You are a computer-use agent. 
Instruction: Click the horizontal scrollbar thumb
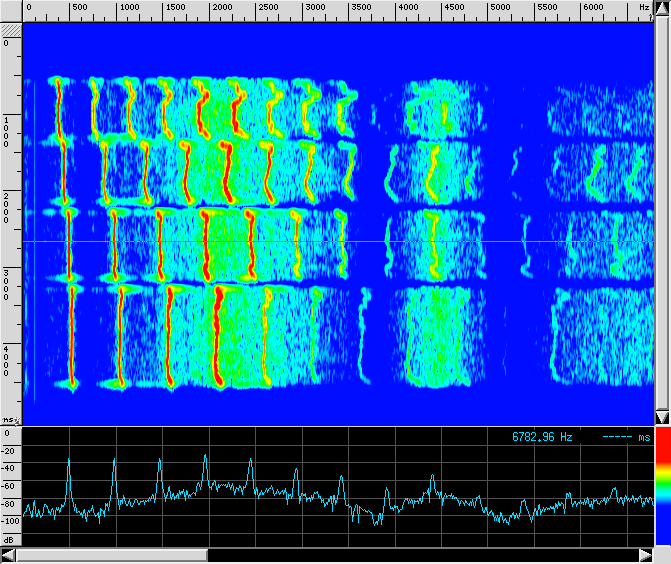pos(112,555)
